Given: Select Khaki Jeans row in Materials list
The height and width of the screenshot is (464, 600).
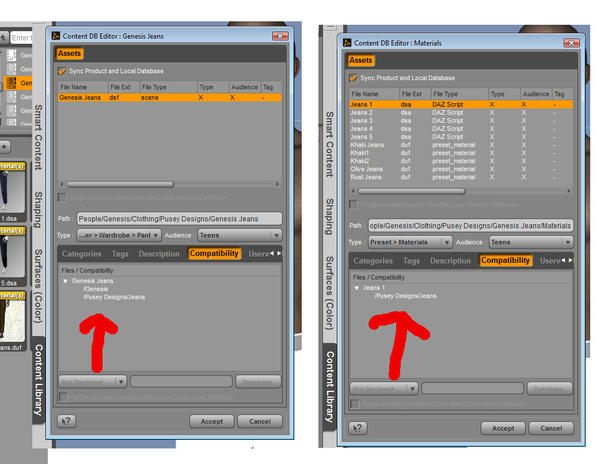Looking at the screenshot, I should point(461,145).
